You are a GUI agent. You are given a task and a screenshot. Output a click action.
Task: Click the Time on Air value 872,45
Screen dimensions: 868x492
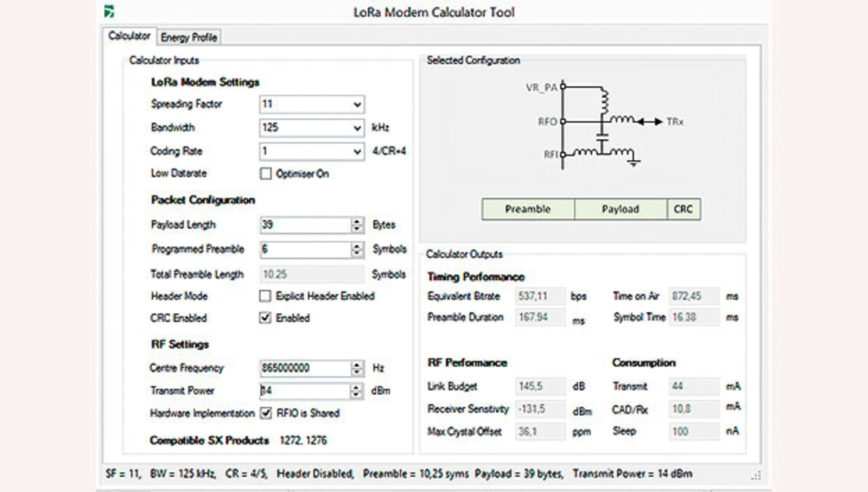point(694,296)
